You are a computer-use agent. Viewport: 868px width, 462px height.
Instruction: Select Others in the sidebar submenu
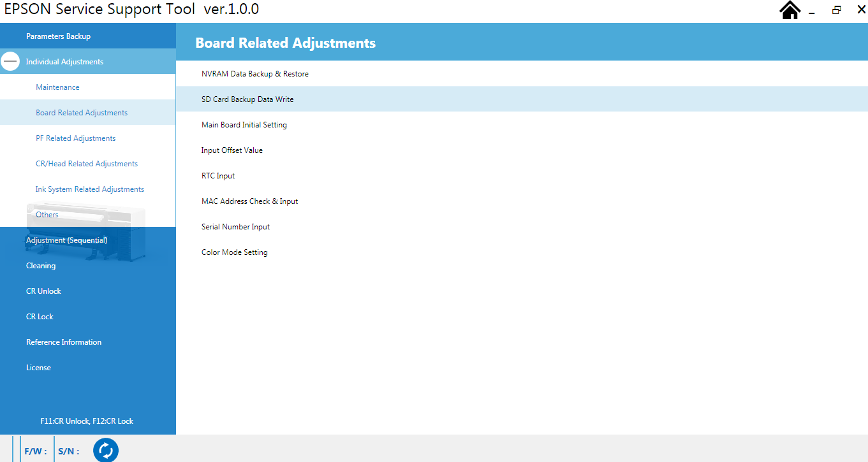tap(47, 215)
